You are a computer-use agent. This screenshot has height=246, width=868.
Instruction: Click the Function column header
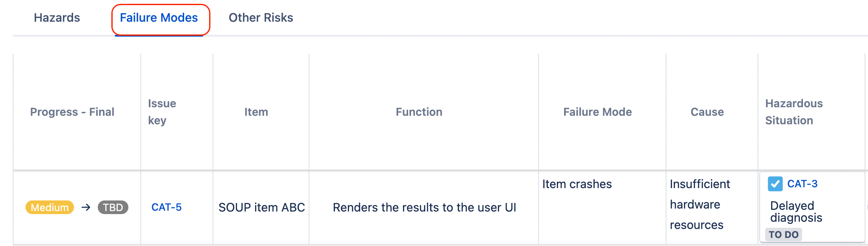coord(419,112)
